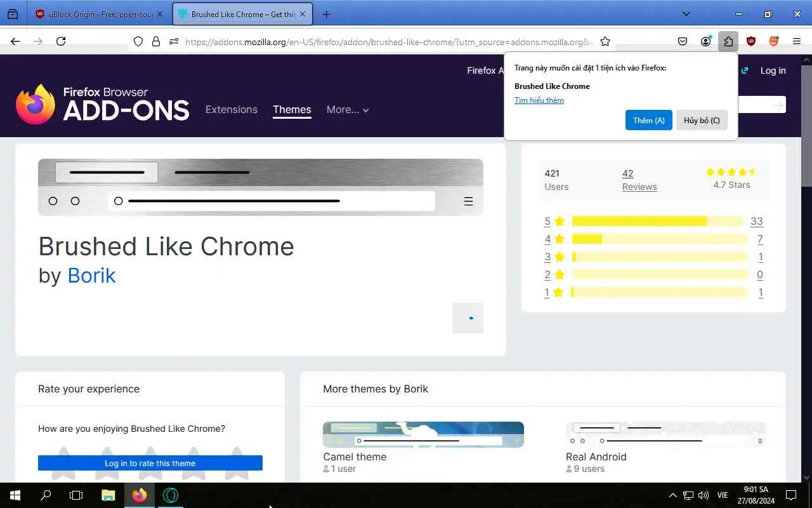Click the Log in link

773,70
